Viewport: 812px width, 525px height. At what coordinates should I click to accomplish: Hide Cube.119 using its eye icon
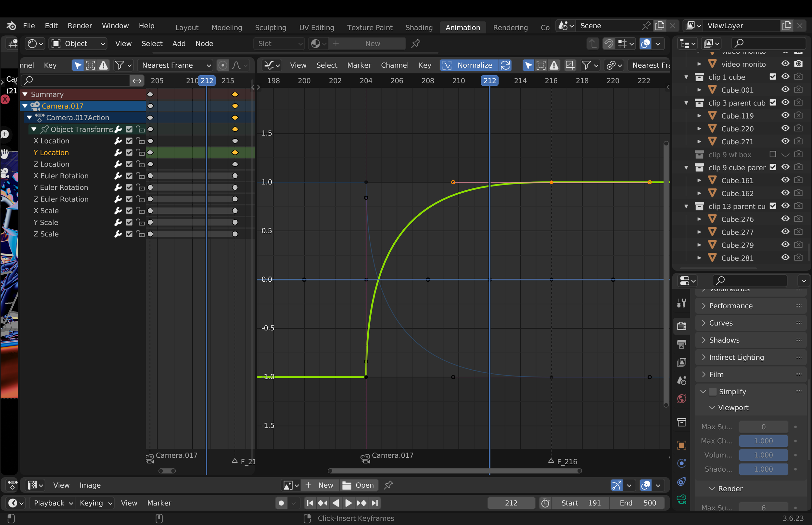click(x=785, y=116)
